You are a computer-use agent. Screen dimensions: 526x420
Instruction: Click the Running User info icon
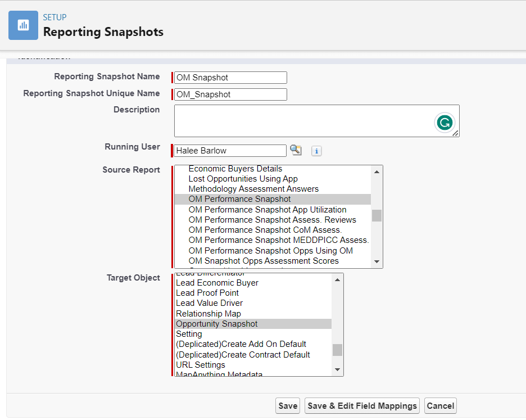pyautogui.click(x=316, y=151)
